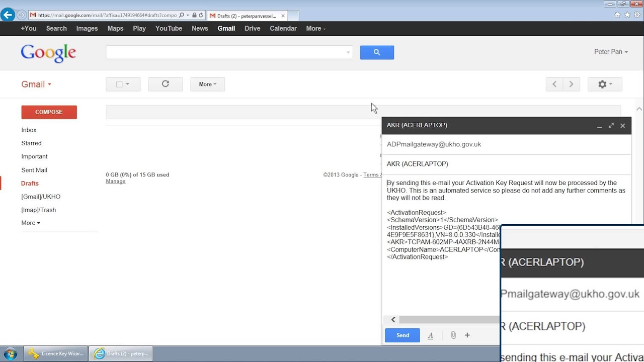Image resolution: width=644 pixels, height=362 pixels.
Task: Open address bar search dropdown arrow
Action: point(188,16)
